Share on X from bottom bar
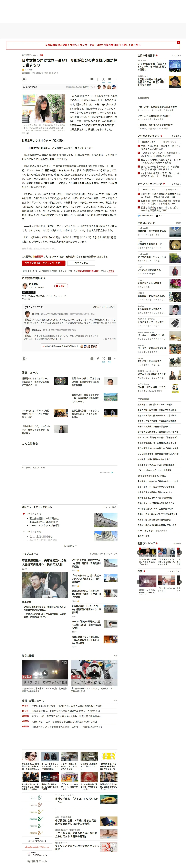The image size is (186, 868). (104, 358)
